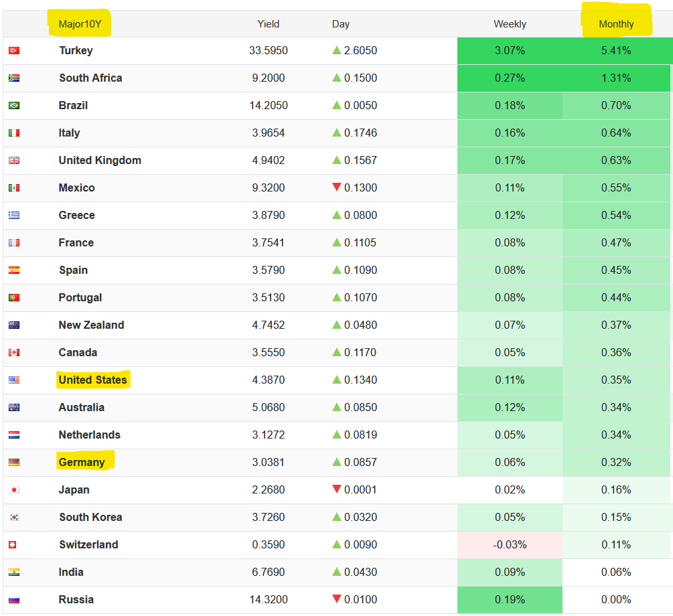Viewport: 673px width, 616px height.
Task: Click the Canada flag icon
Action: [x=14, y=353]
